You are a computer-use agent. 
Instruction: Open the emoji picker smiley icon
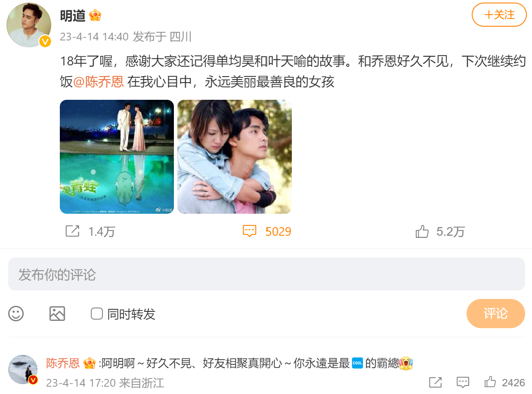click(x=16, y=314)
